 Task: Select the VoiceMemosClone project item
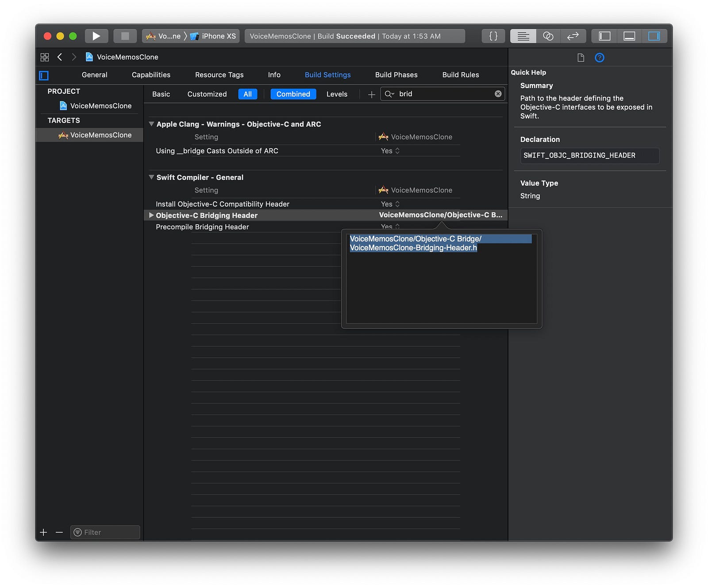96,106
